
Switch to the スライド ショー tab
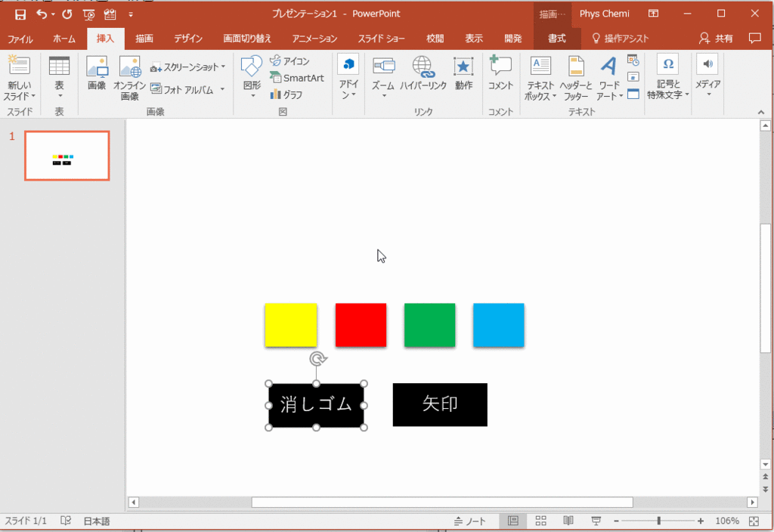[x=381, y=39]
